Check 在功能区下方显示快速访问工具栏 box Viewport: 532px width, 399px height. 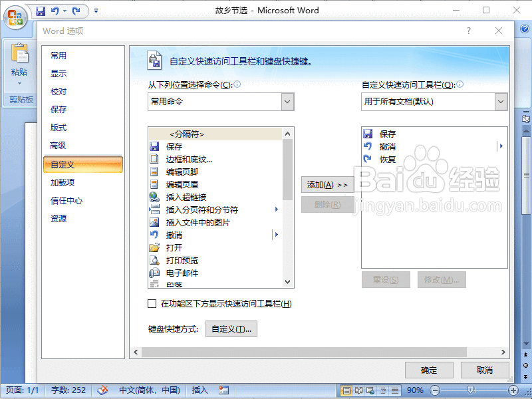click(152, 304)
